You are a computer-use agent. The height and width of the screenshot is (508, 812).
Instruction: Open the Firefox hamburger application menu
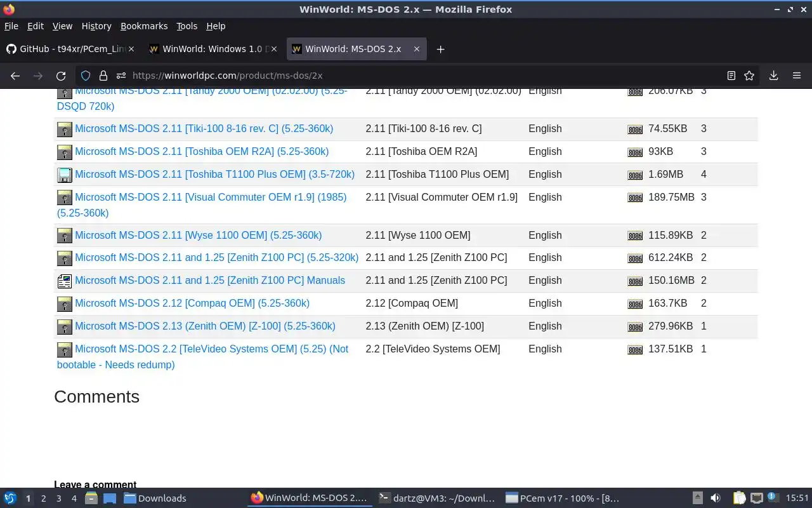tap(797, 76)
